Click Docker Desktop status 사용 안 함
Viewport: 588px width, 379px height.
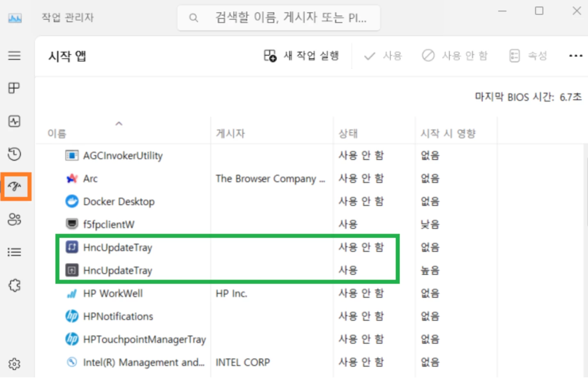click(x=361, y=201)
